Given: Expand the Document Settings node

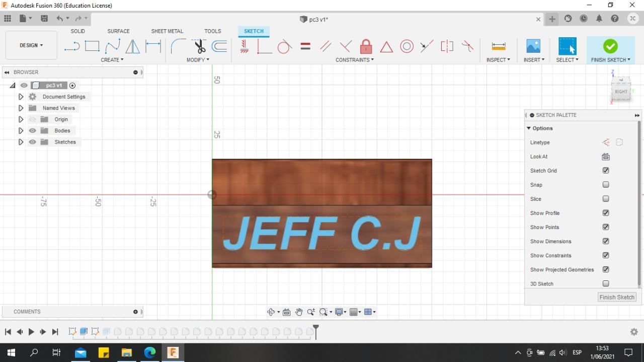Looking at the screenshot, I should (x=21, y=97).
